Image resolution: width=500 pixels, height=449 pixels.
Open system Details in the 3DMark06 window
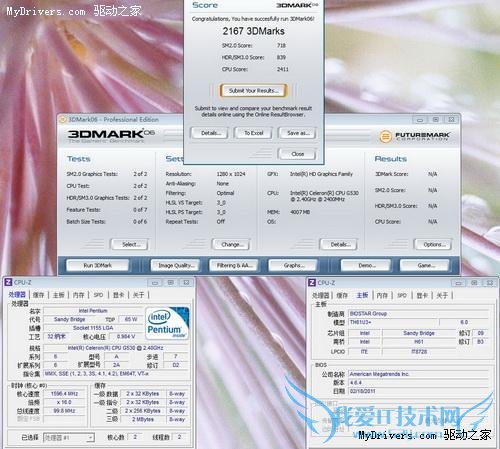click(x=339, y=244)
